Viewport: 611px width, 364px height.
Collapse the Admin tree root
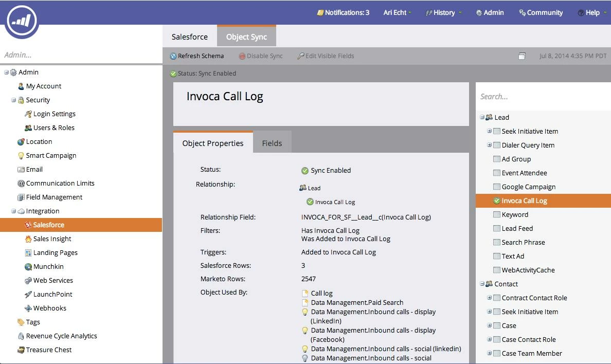point(6,72)
